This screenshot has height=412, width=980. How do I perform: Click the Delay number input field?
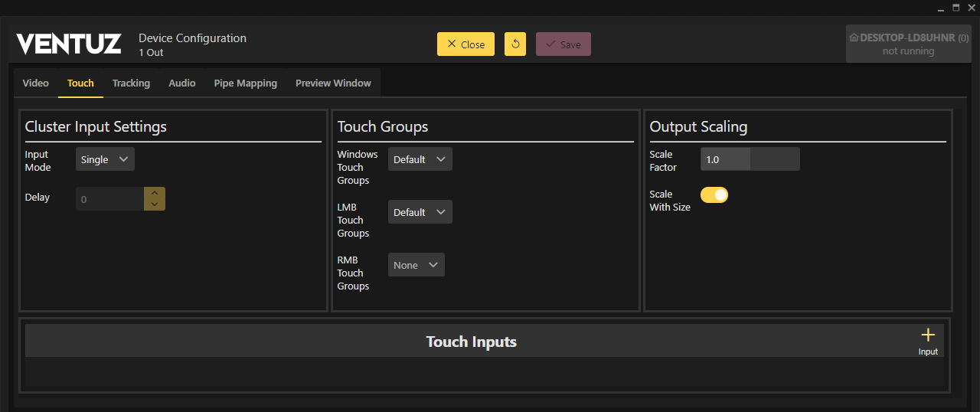[109, 199]
